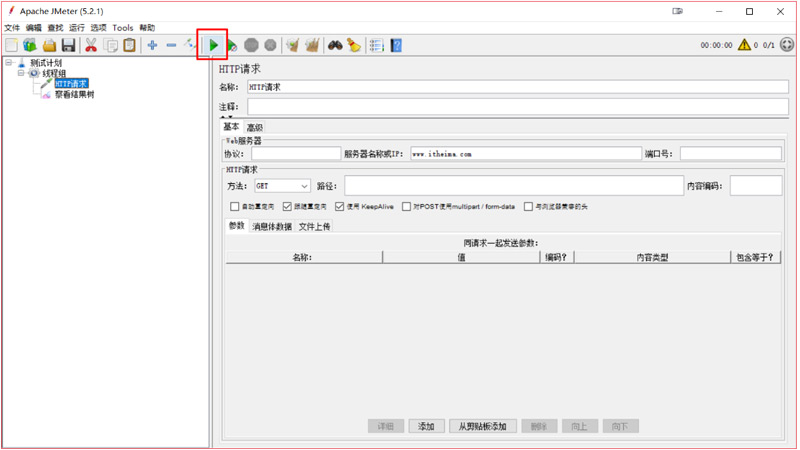Select 察看结果树 listener in the tree
This screenshot has height=450, width=800.
(74, 94)
